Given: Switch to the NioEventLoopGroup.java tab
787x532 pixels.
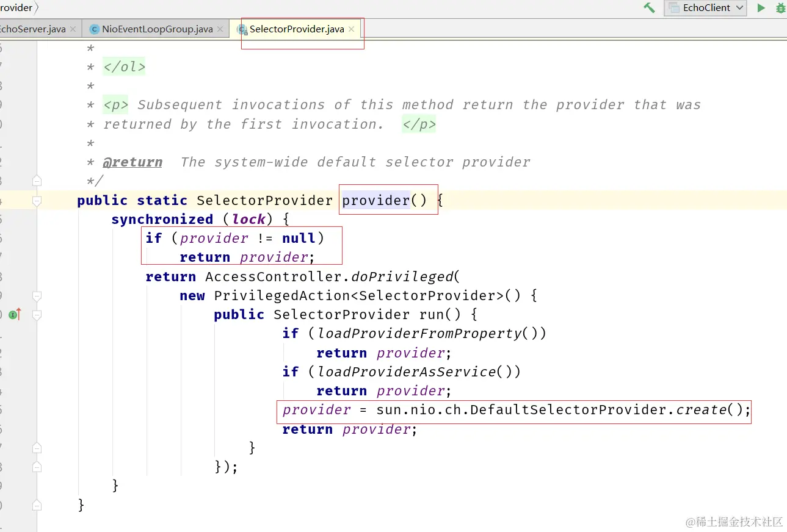Looking at the screenshot, I should [x=158, y=29].
